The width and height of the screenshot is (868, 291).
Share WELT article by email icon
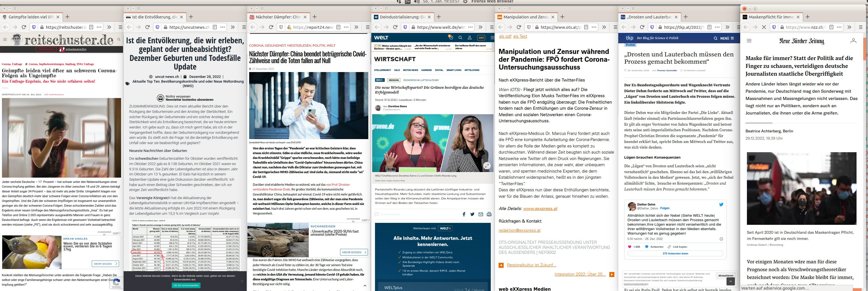click(x=481, y=214)
